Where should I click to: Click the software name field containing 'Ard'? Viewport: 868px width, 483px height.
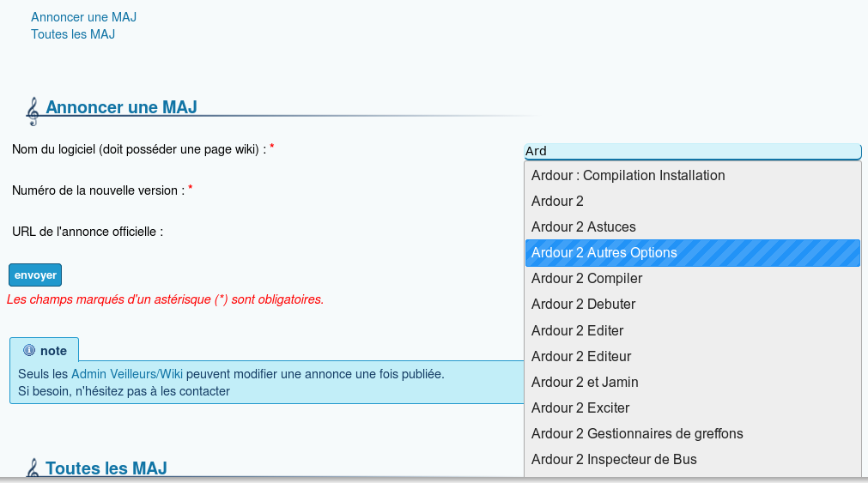[x=693, y=151]
